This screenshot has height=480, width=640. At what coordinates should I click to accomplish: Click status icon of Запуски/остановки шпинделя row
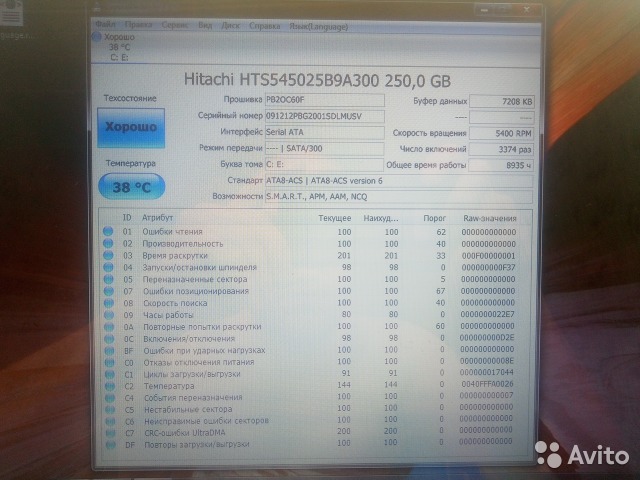(x=109, y=267)
